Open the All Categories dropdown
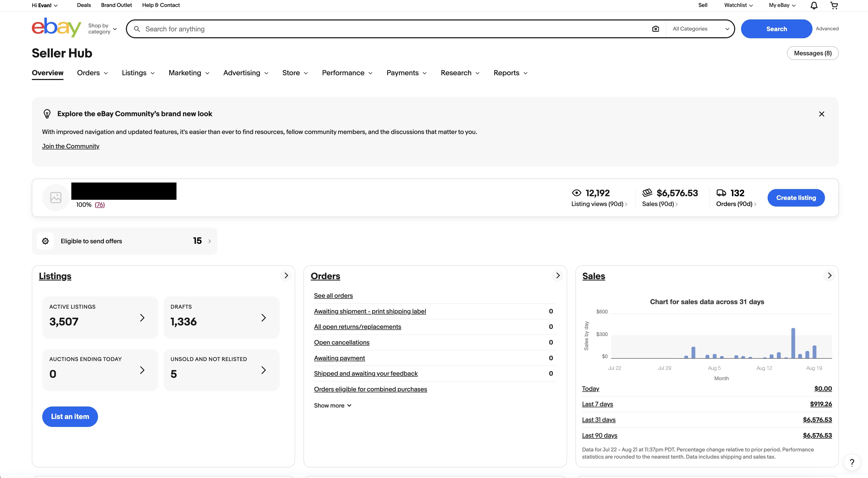This screenshot has width=868, height=478. 700,29
